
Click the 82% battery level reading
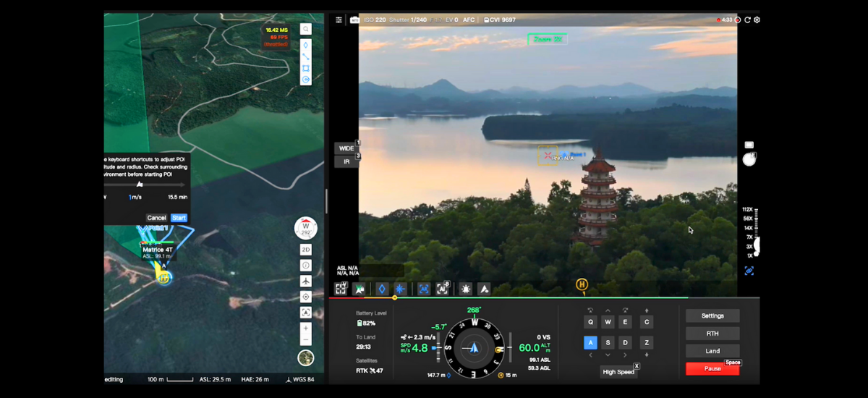coord(366,323)
